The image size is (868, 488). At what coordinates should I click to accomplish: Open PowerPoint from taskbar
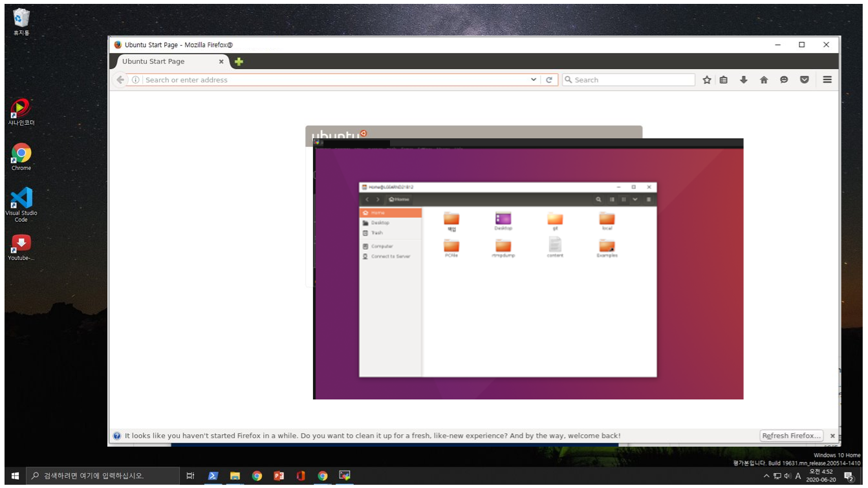(x=279, y=476)
